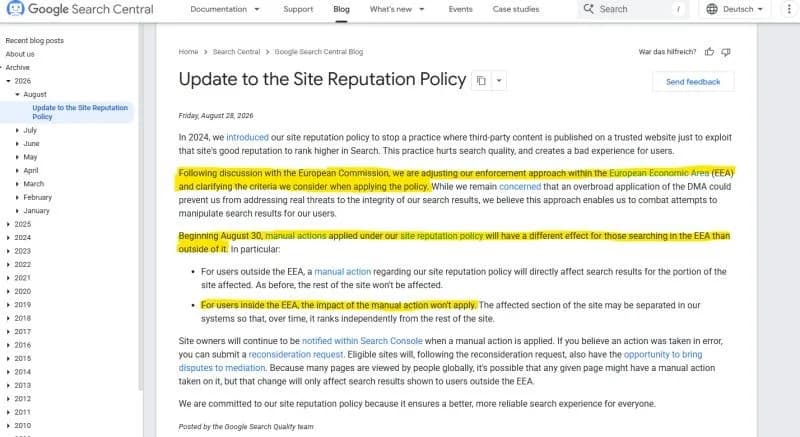The image size is (800, 437).
Task: Expand the April month in sidebar
Action: click(17, 170)
